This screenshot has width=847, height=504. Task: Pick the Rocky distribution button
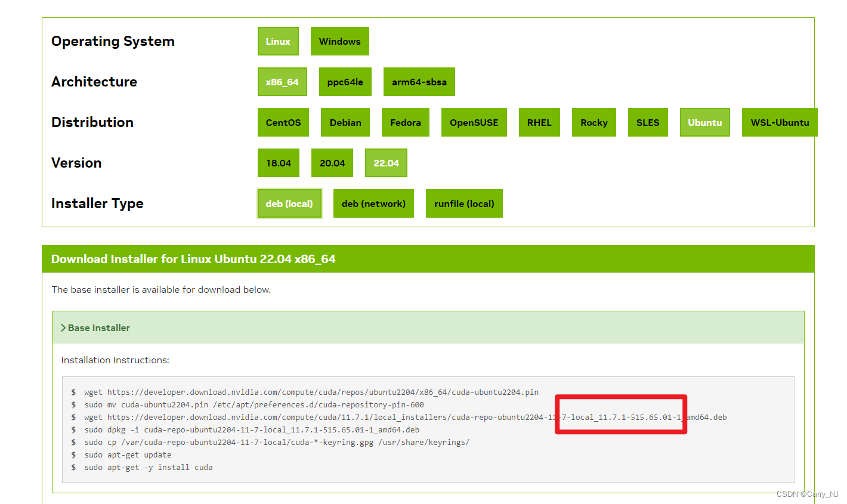pyautogui.click(x=594, y=122)
